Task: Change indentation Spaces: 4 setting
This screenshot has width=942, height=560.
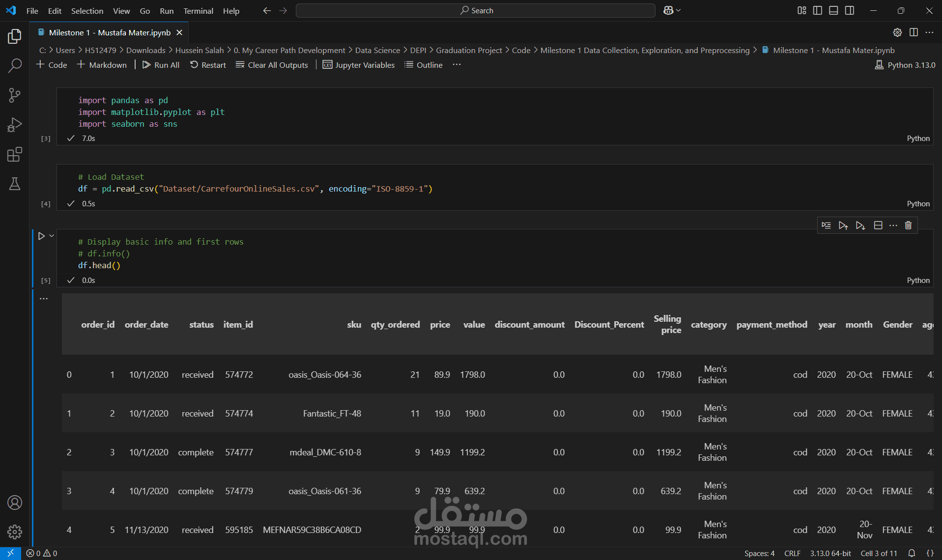Action: point(759,553)
